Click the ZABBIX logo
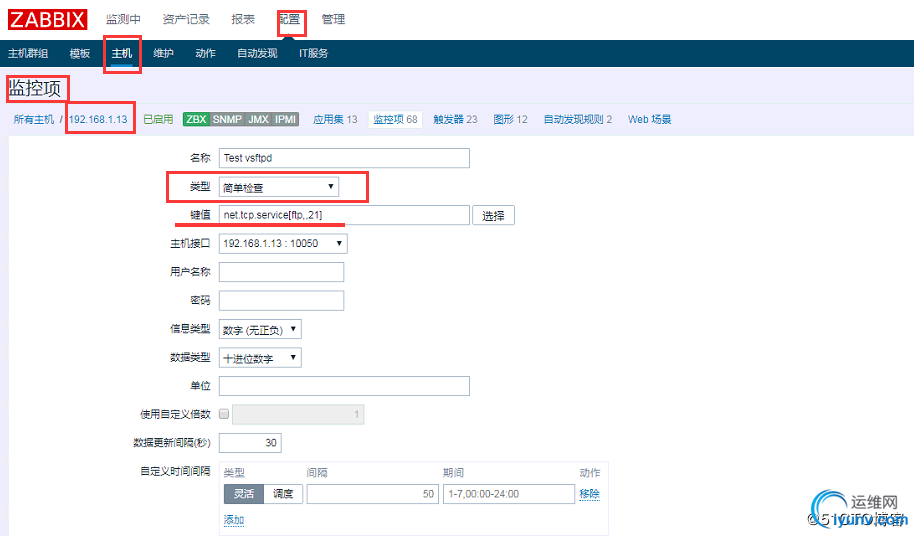Image resolution: width=914 pixels, height=536 pixels. pyautogui.click(x=47, y=19)
